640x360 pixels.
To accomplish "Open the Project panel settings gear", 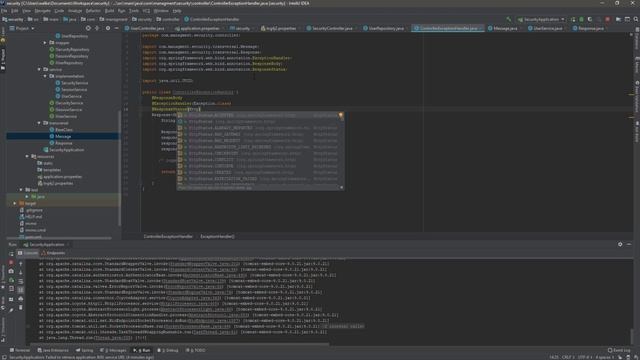I will [108, 28].
